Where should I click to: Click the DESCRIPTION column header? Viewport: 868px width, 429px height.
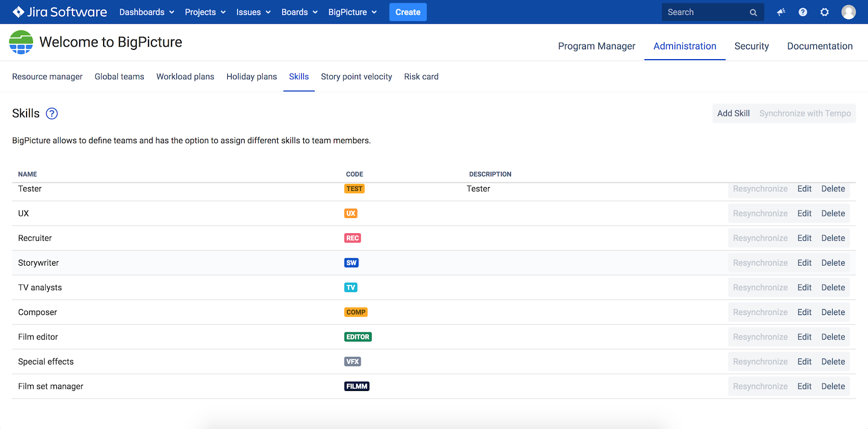490,174
